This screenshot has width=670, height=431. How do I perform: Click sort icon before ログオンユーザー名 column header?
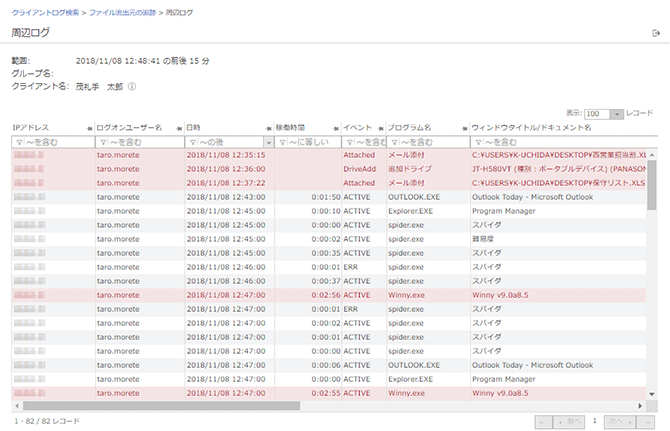click(90, 128)
